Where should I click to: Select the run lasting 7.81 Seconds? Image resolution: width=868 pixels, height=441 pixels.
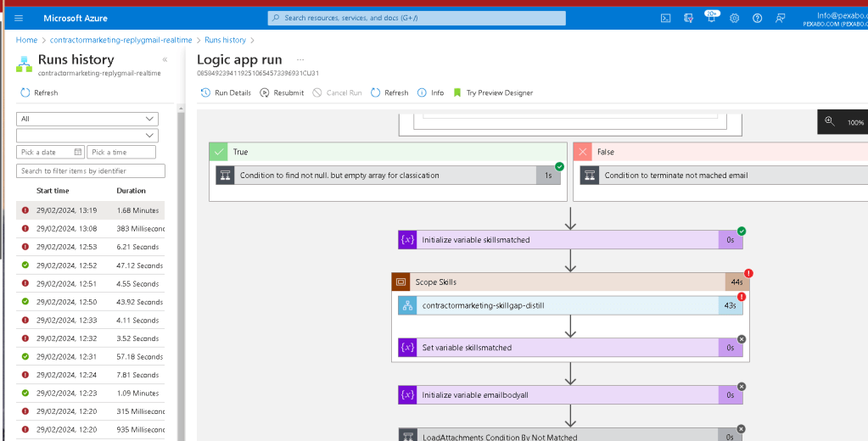(x=90, y=375)
